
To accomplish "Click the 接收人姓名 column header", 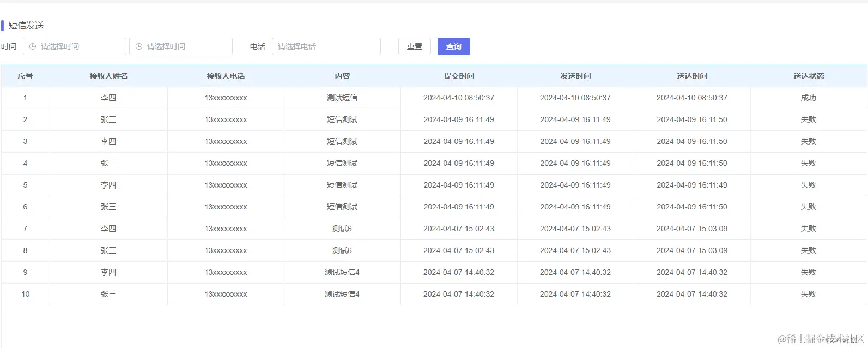I will pyautogui.click(x=108, y=76).
